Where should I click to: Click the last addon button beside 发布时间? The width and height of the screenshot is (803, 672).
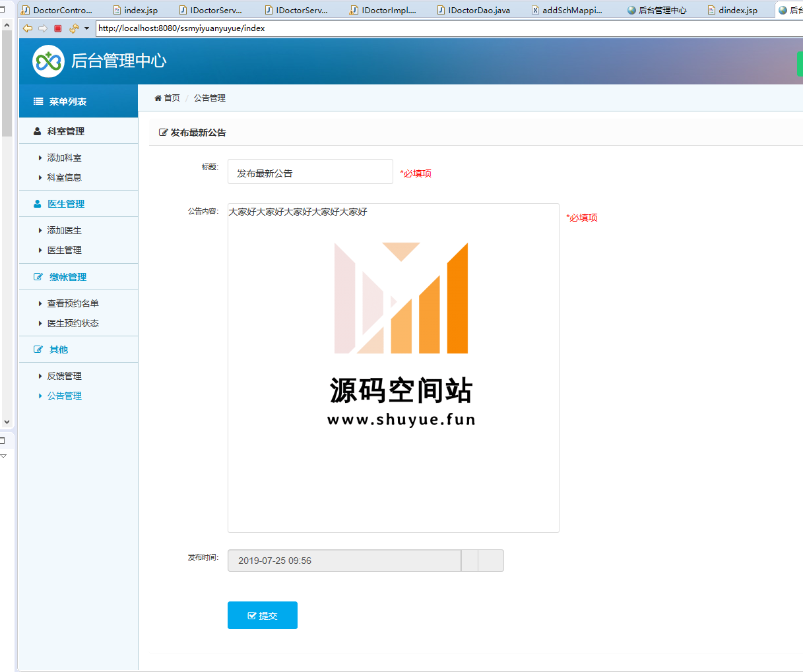[x=491, y=561]
